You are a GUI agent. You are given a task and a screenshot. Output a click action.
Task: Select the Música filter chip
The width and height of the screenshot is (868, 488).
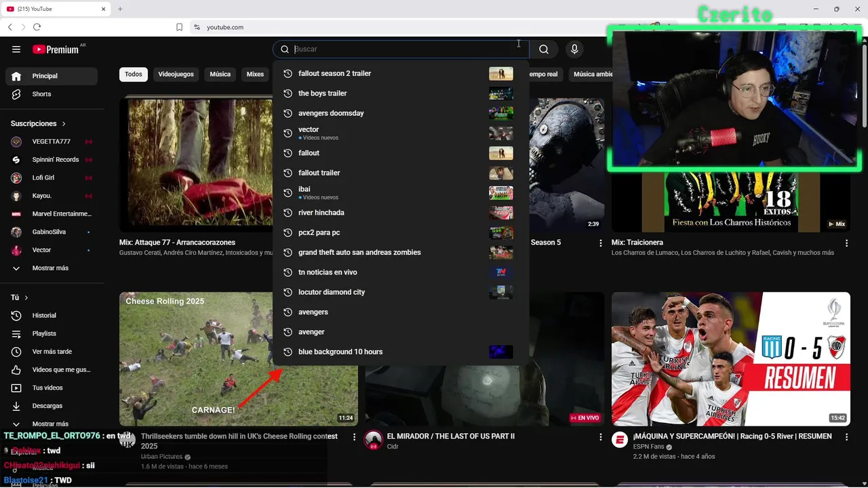click(x=220, y=74)
